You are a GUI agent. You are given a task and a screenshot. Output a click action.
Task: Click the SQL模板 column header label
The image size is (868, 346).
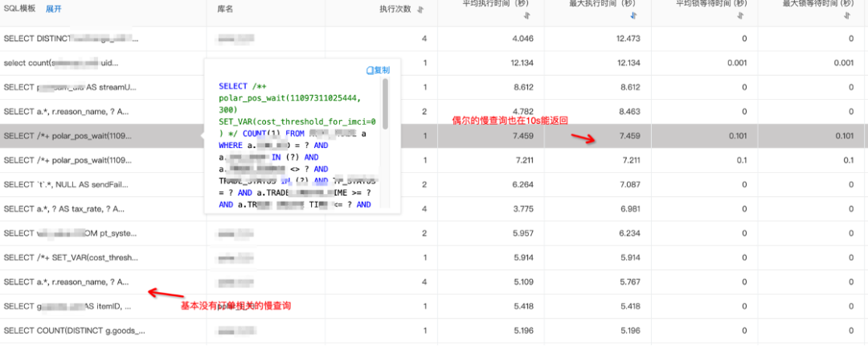click(20, 8)
